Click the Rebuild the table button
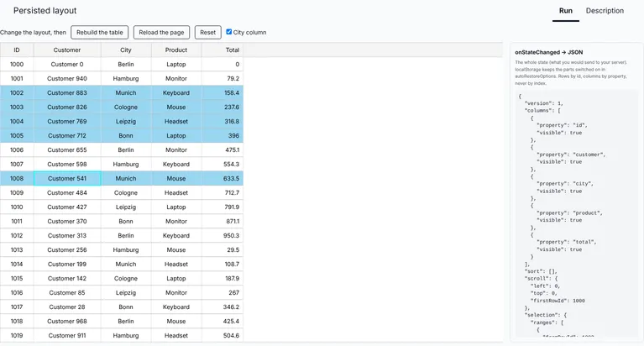 click(99, 33)
